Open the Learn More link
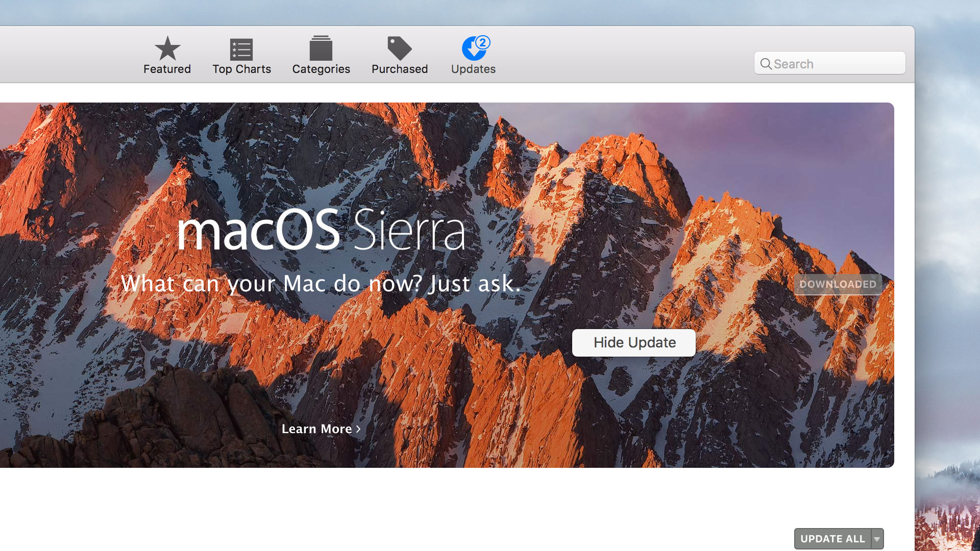Screen dimensions: 980x551 tap(321, 429)
